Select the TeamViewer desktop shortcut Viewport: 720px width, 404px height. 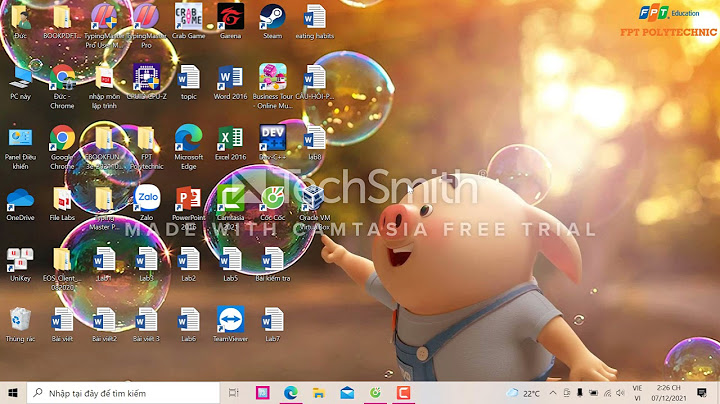click(x=231, y=324)
